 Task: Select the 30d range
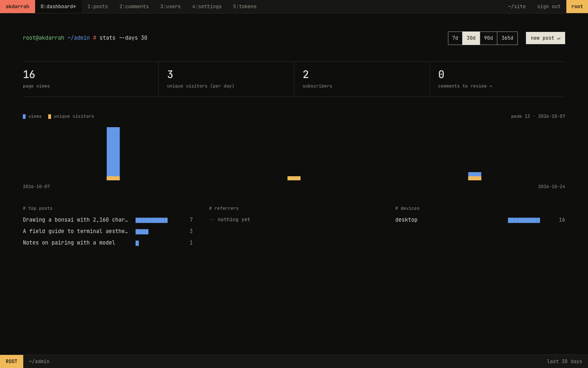pos(471,38)
